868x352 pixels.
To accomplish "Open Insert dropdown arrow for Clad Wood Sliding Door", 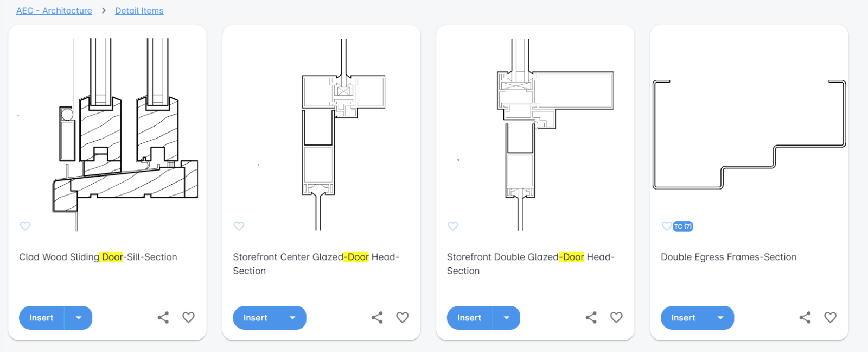I will coord(79,318).
